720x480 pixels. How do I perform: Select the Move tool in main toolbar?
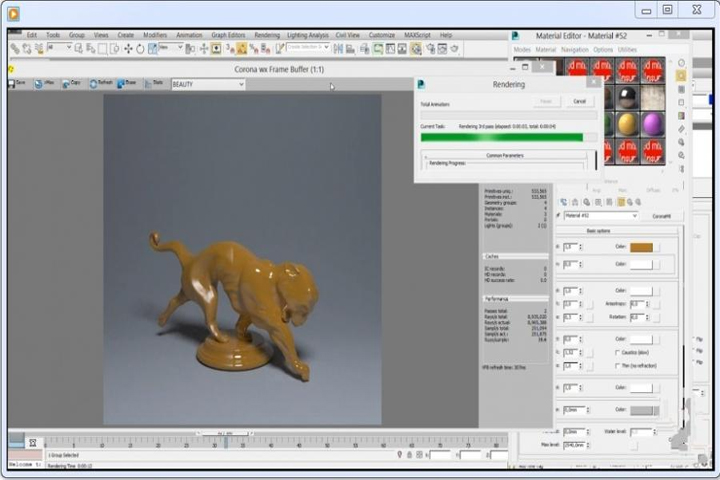(x=128, y=48)
